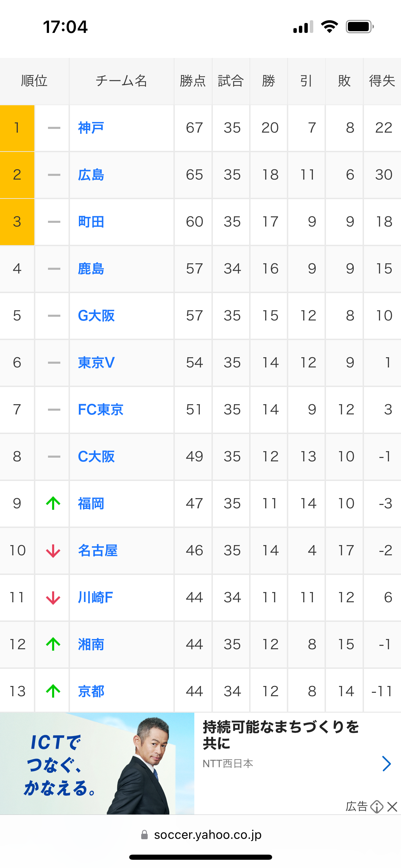This screenshot has height=868, width=401.
Task: Tap the lock icon beside the URL
Action: point(144,835)
